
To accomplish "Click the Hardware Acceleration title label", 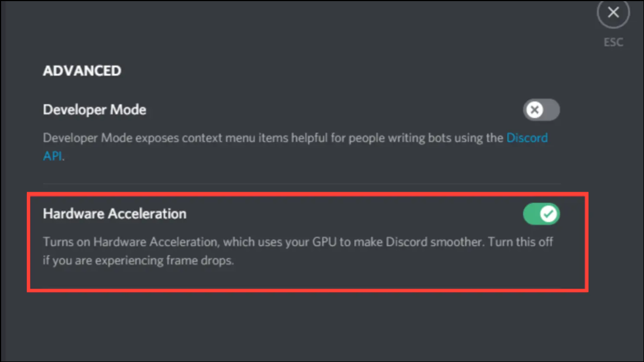I will [114, 214].
